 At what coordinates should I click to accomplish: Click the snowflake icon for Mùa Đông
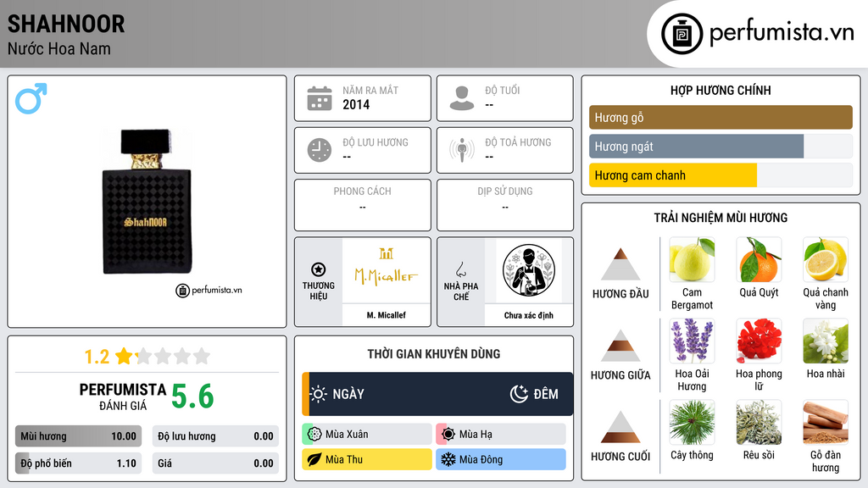coord(448,459)
